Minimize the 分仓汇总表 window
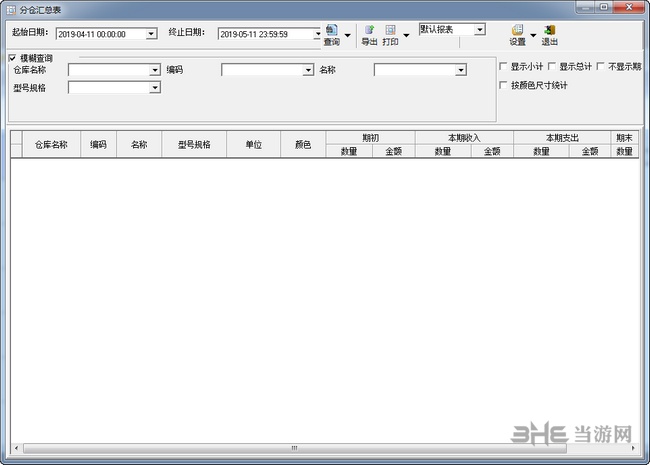 586,7
